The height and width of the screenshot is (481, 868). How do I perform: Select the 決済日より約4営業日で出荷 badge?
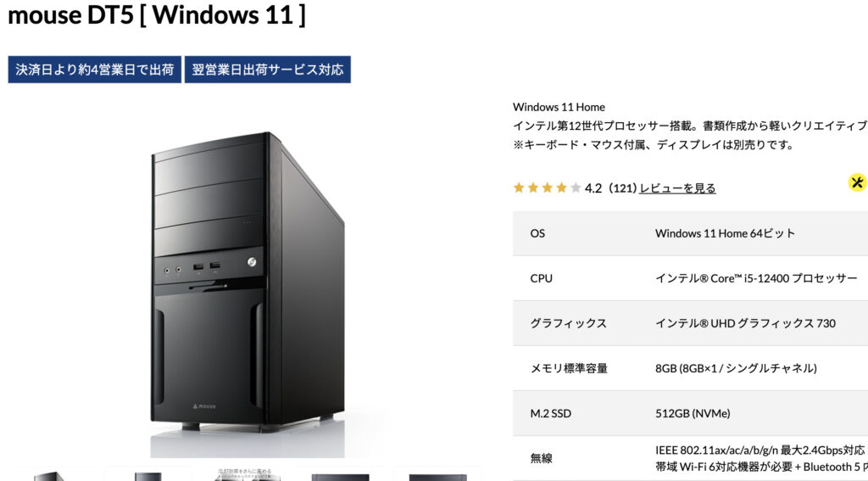95,70
